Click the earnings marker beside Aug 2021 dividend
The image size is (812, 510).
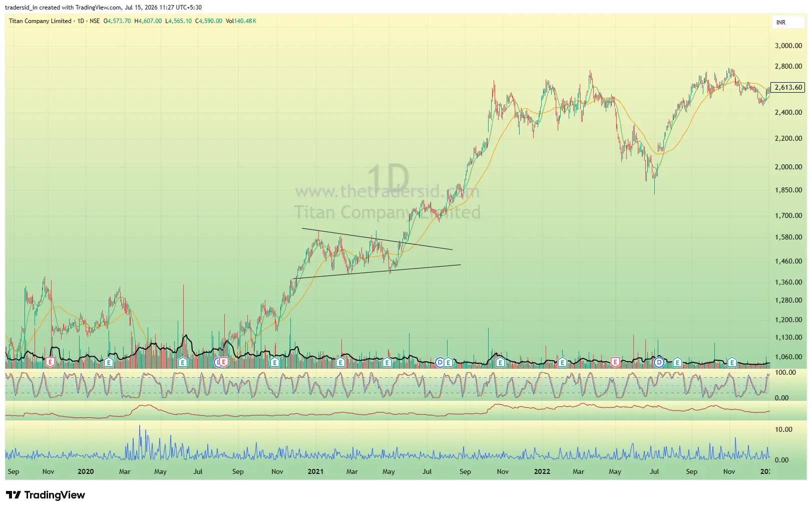(448, 362)
